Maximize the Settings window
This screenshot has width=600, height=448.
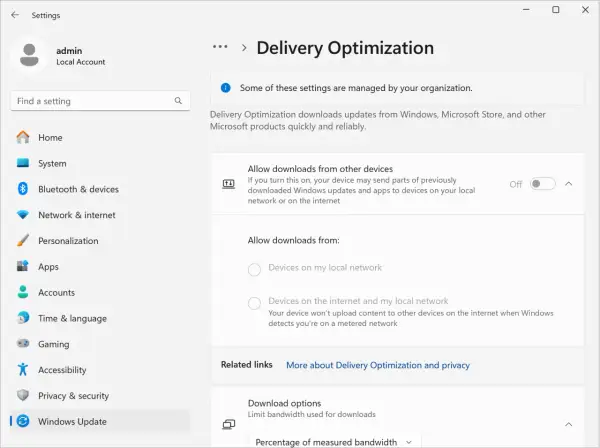(556, 10)
